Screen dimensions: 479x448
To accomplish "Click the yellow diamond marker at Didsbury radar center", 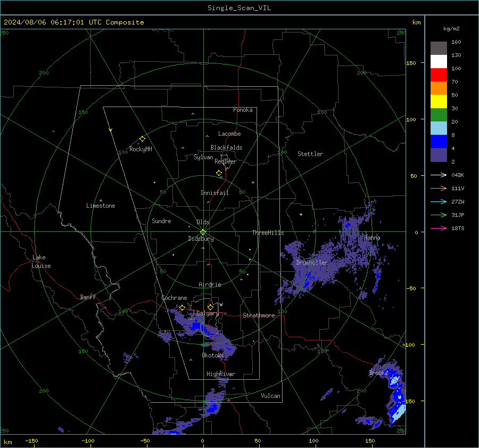I will coord(203,232).
